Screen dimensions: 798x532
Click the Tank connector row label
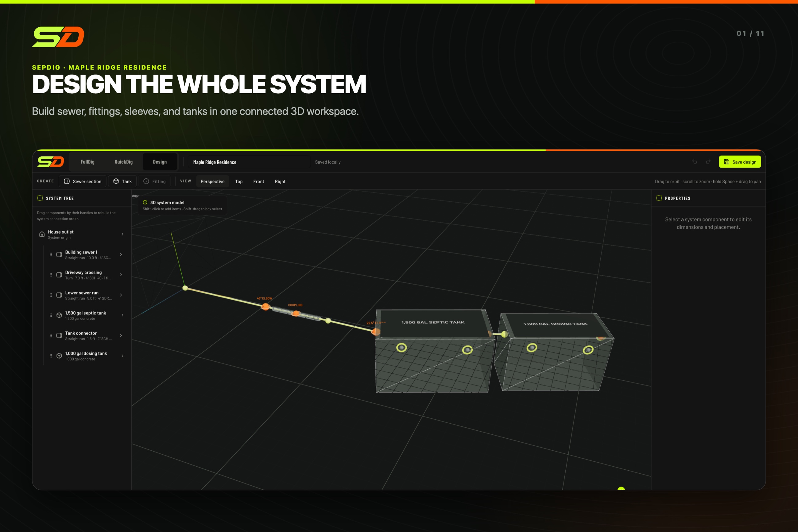pyautogui.click(x=81, y=333)
